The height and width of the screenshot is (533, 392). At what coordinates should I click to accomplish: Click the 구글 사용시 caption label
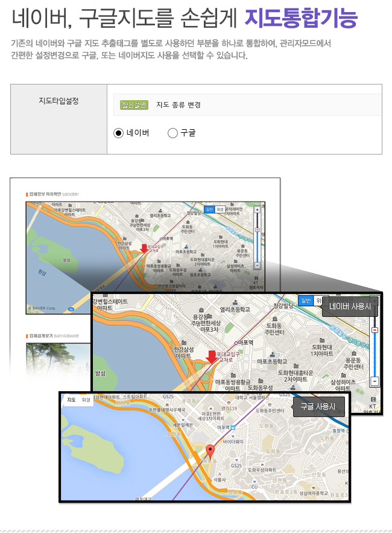[x=318, y=407]
